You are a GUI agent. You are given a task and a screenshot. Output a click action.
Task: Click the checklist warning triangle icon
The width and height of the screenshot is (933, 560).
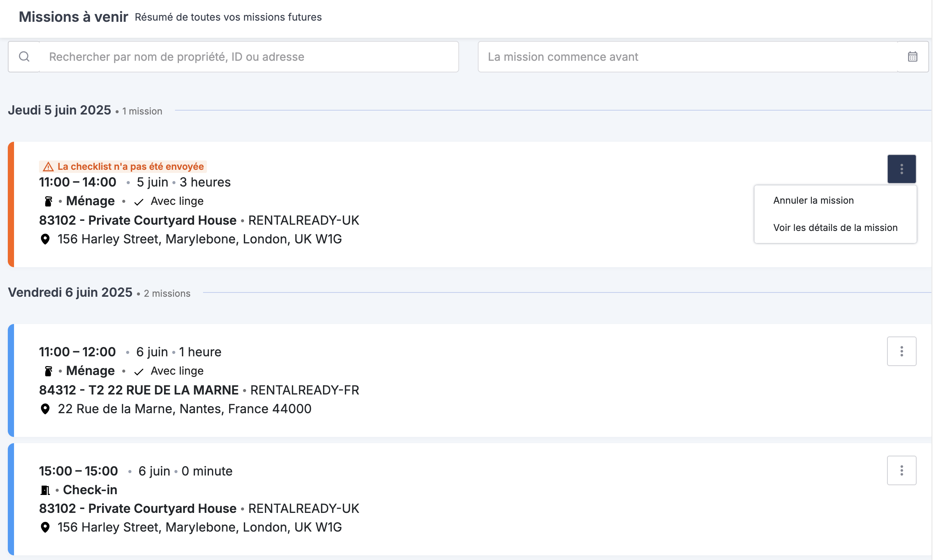[48, 167]
